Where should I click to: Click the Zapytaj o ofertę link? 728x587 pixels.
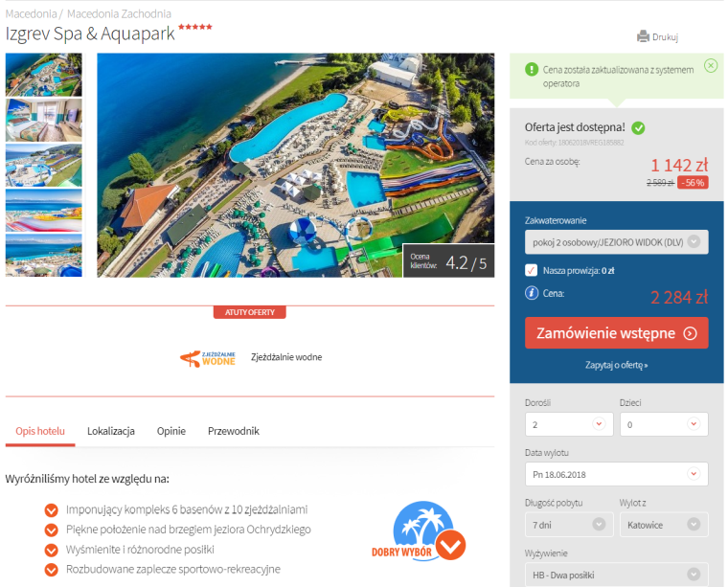pyautogui.click(x=616, y=365)
